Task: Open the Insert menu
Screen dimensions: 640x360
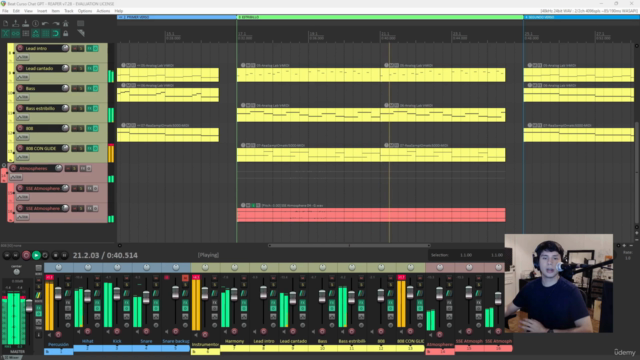Action: (42, 11)
